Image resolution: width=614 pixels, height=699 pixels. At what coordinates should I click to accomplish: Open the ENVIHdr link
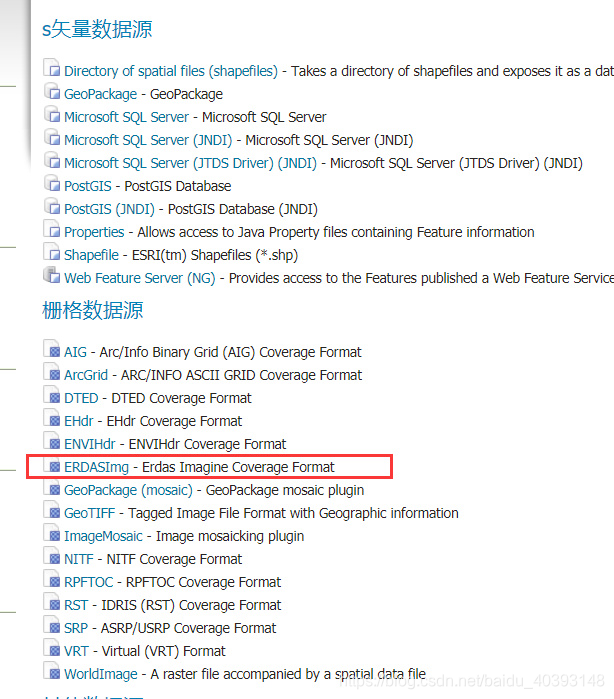click(90, 444)
